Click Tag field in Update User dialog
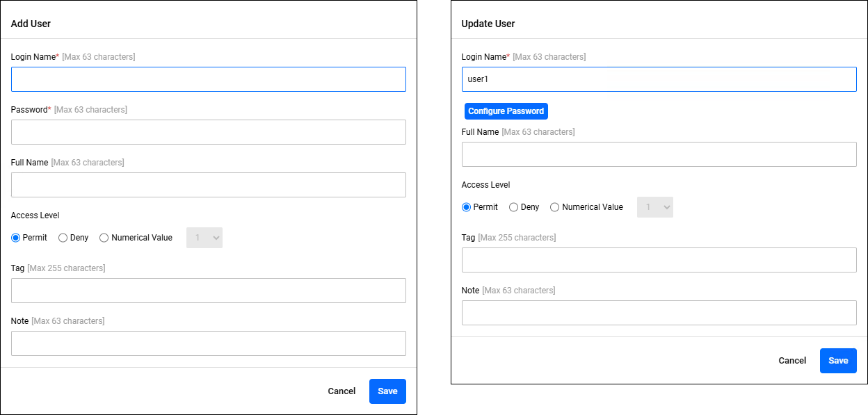 tap(659, 260)
